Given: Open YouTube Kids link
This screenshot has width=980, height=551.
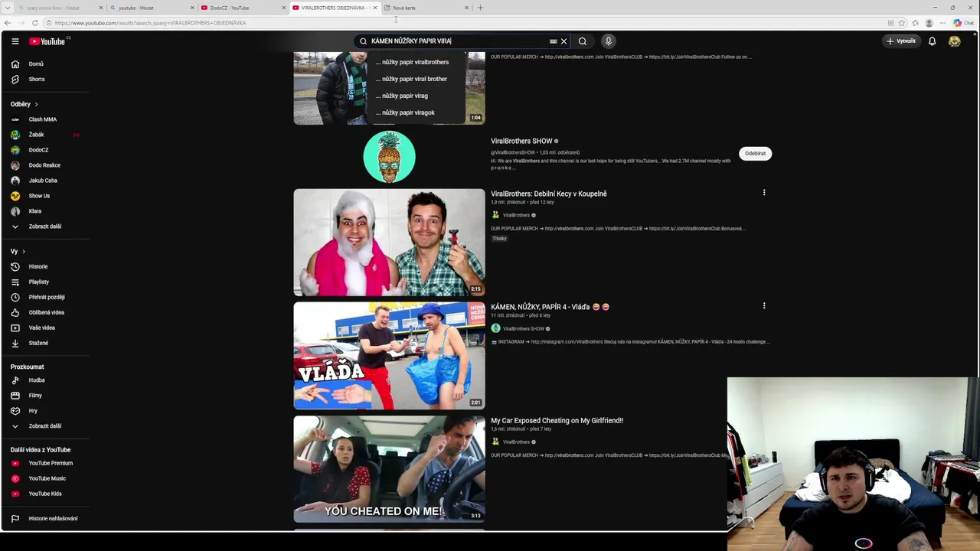Looking at the screenshot, I should pyautogui.click(x=45, y=494).
